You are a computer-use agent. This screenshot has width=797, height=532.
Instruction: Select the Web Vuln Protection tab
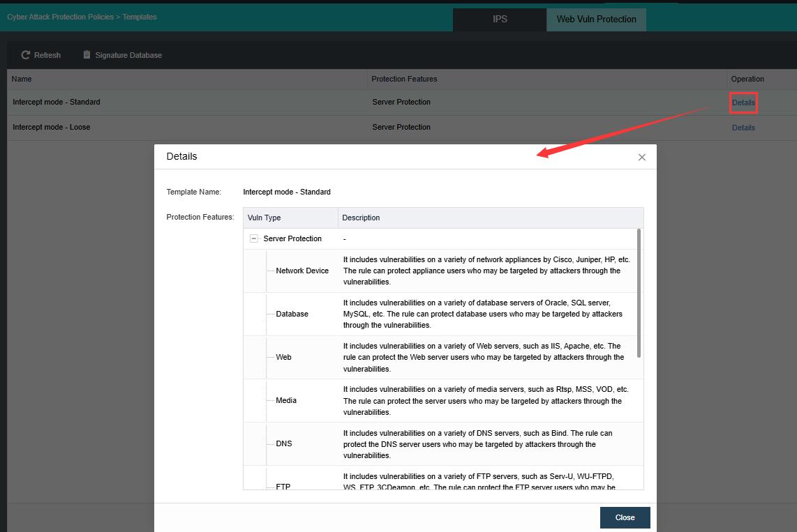pyautogui.click(x=596, y=20)
